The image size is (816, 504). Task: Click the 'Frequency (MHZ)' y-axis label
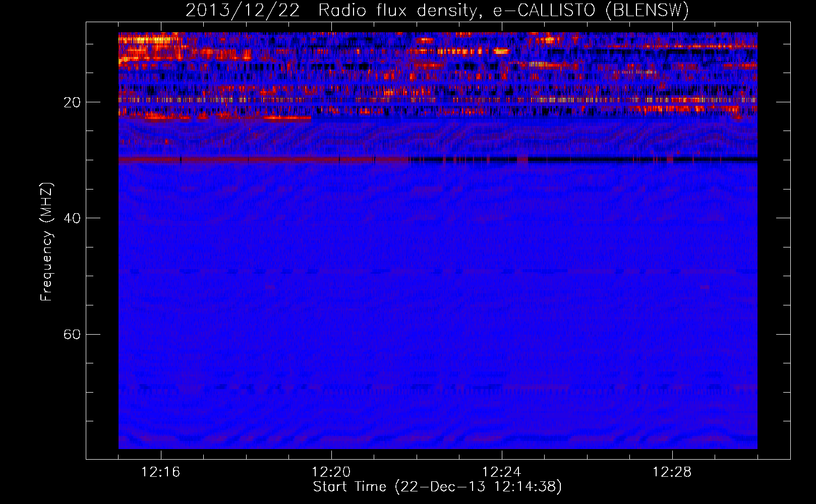(x=46, y=242)
